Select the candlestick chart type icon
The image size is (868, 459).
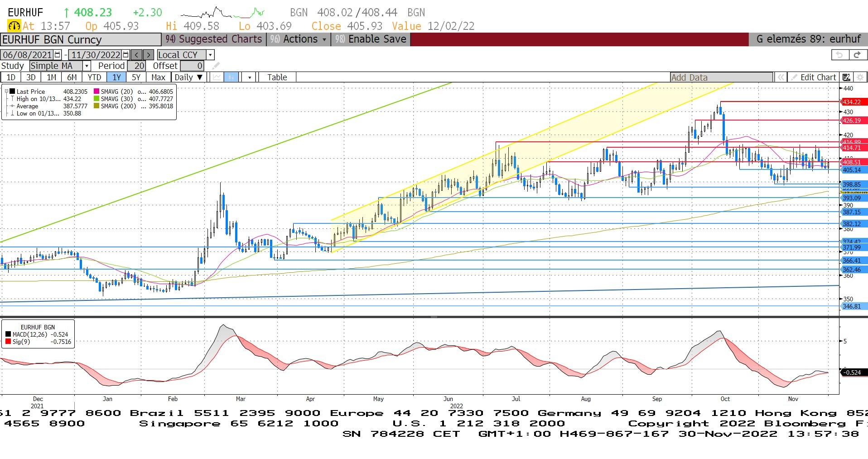pyautogui.click(x=231, y=77)
